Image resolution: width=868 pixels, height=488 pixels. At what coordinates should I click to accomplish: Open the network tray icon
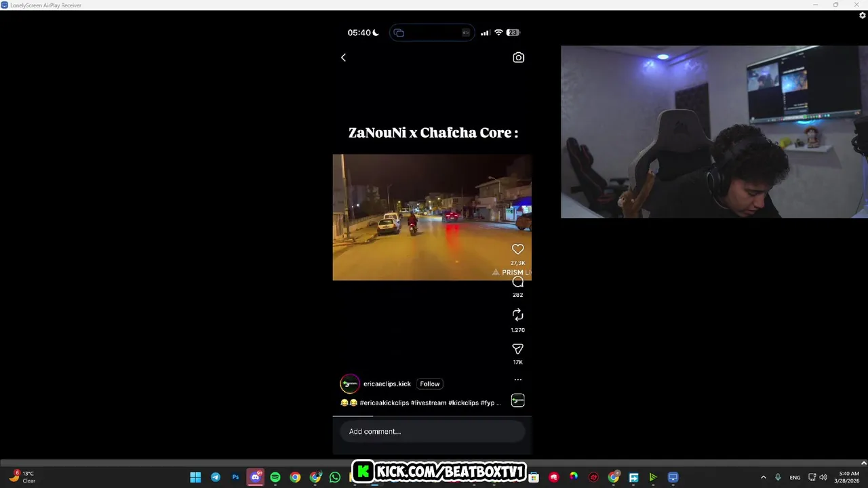point(812,477)
